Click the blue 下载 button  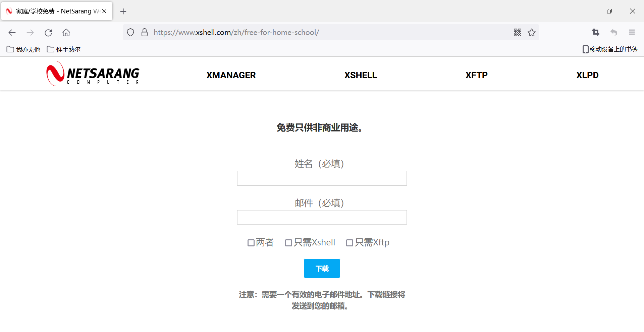point(322,269)
